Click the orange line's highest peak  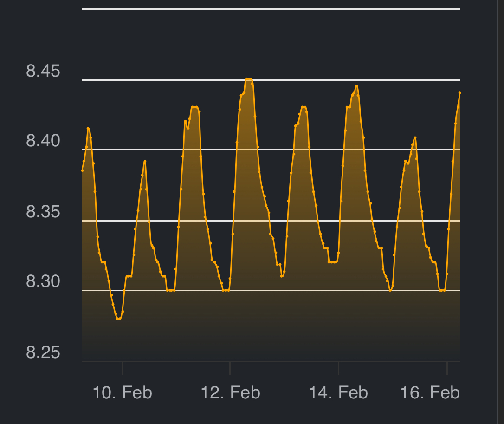pyautogui.click(x=248, y=79)
